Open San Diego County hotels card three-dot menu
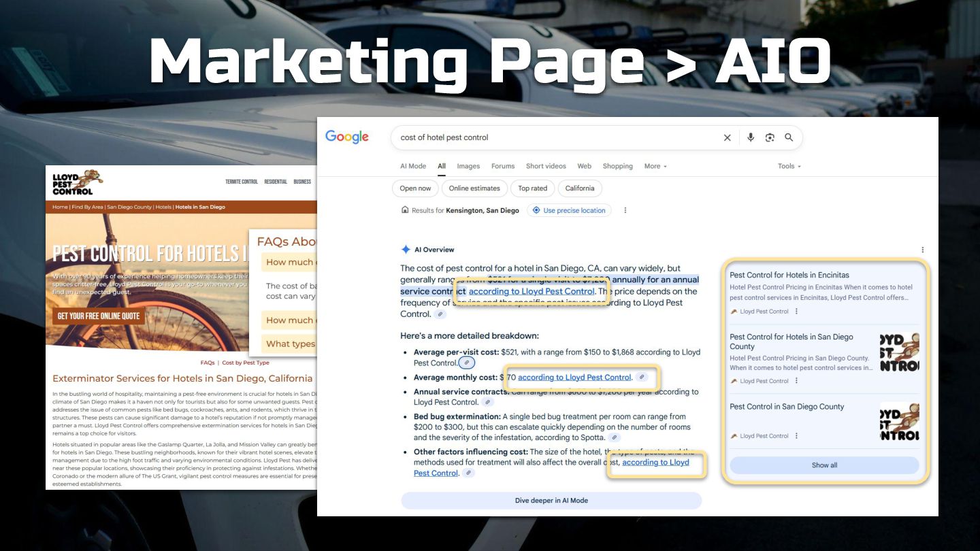Screen dimensions: 980x551 point(796,381)
